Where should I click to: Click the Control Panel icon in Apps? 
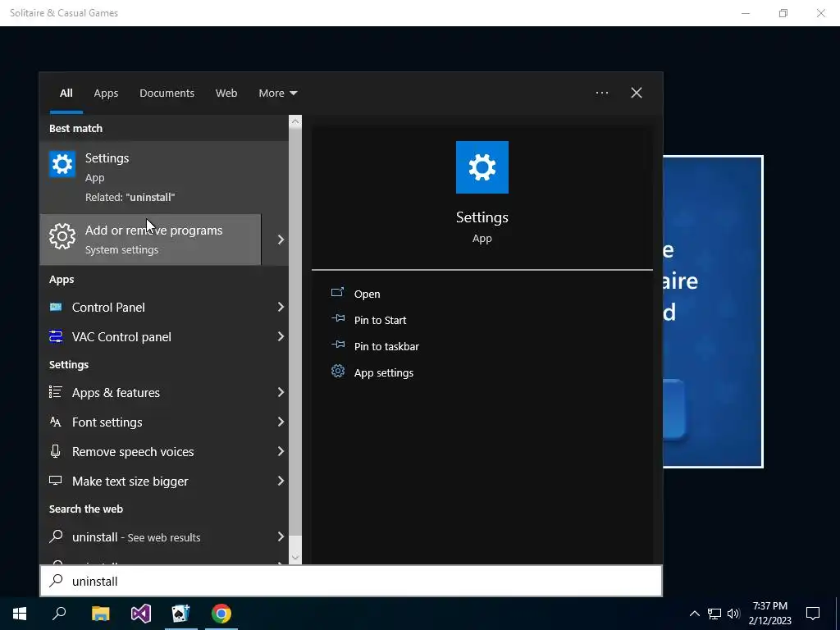tap(56, 307)
